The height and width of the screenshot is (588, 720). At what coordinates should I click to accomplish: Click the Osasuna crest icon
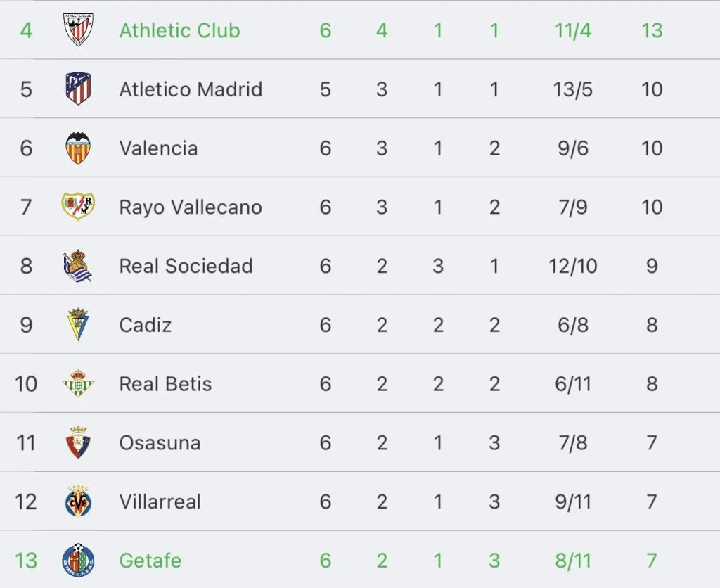[78, 443]
